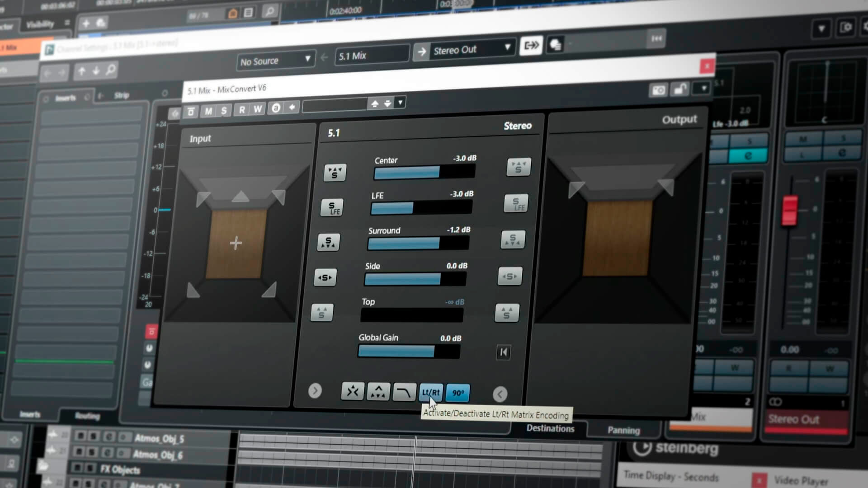Open the Routing tab
This screenshot has width=868, height=488.
tap(87, 416)
